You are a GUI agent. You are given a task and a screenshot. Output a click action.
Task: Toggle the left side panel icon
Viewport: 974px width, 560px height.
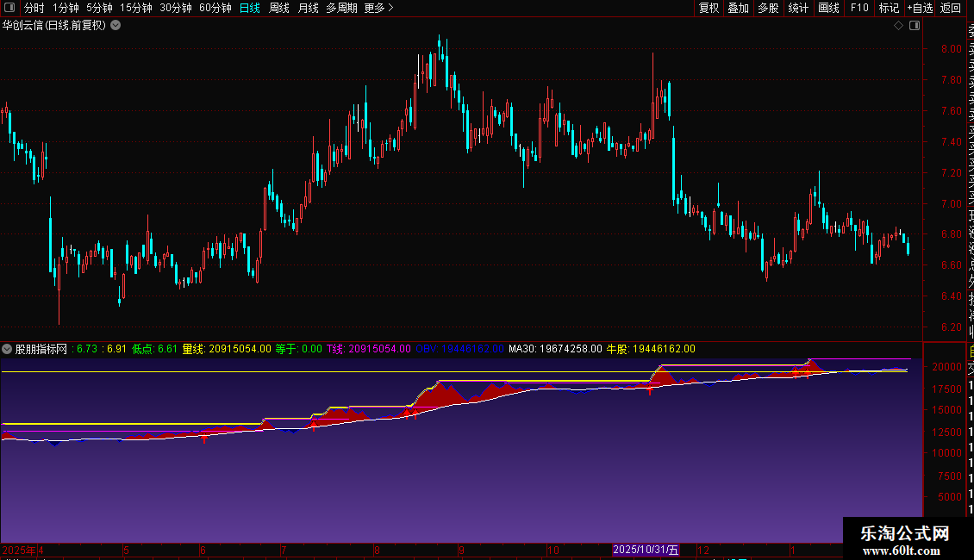point(9,8)
